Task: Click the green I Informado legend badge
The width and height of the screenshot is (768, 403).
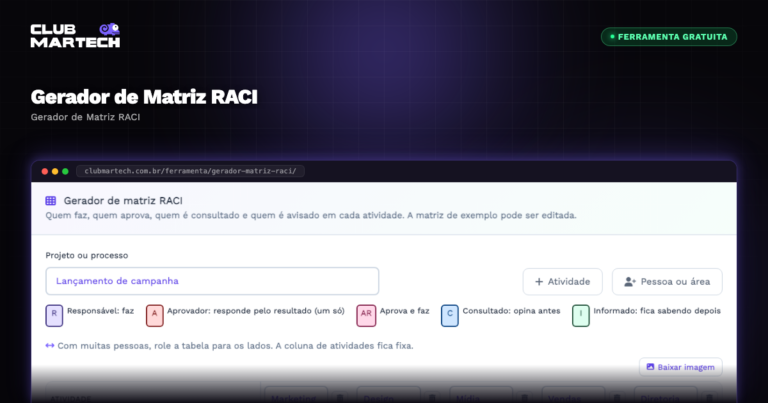Action: 581,315
